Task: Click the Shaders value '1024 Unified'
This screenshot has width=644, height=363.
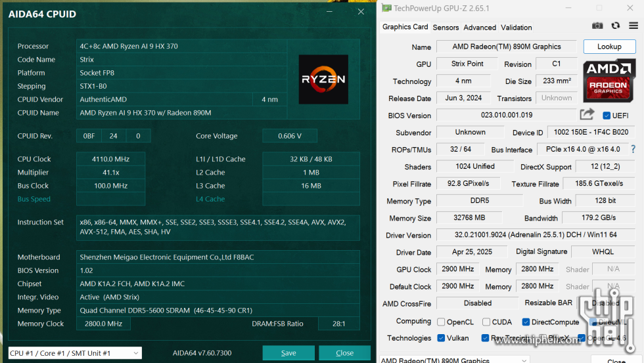Action: click(474, 166)
